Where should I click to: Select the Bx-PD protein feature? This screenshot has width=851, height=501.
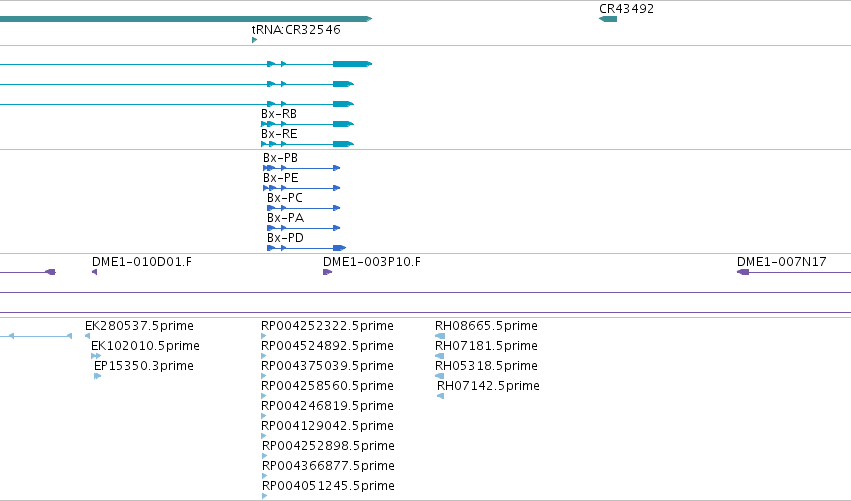[306, 248]
